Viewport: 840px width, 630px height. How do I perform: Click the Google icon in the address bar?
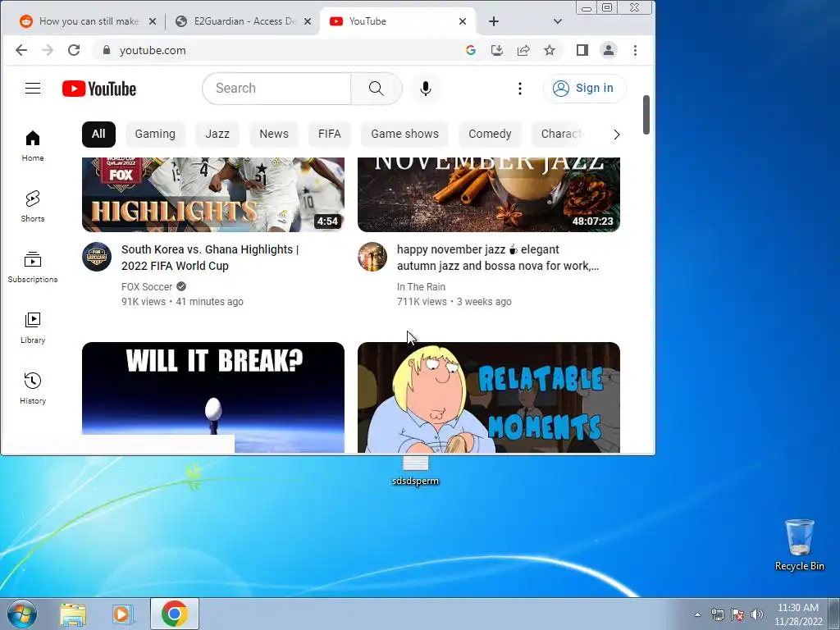(x=470, y=50)
